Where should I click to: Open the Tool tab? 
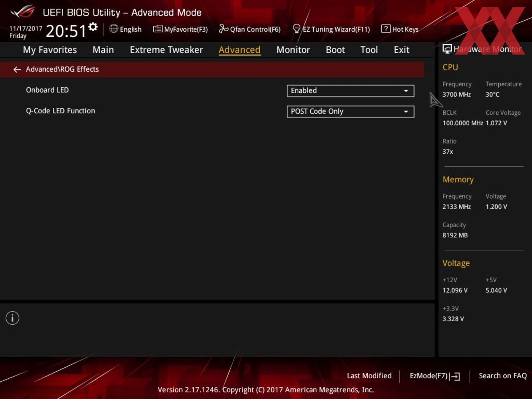pos(369,50)
